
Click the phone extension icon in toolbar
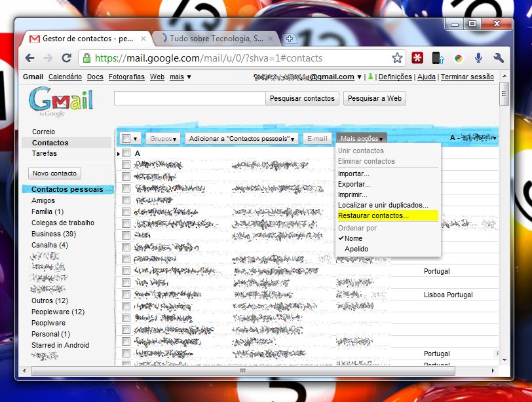point(438,58)
